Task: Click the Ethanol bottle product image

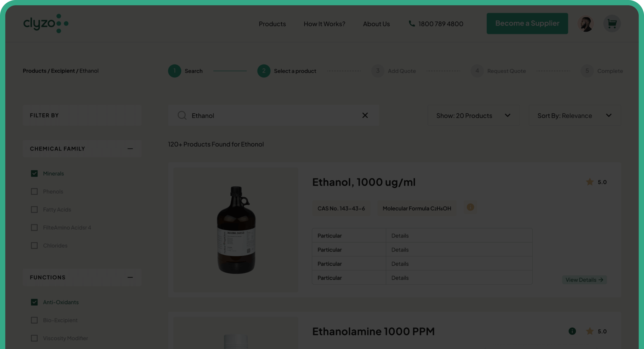Action: [236, 230]
